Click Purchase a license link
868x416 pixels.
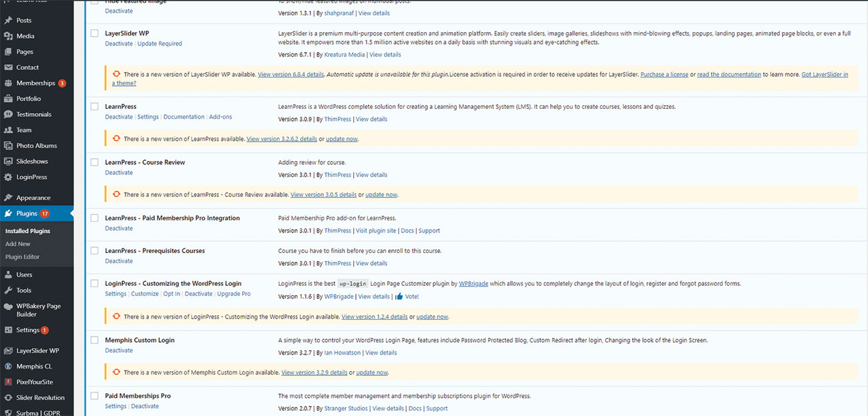pos(664,75)
